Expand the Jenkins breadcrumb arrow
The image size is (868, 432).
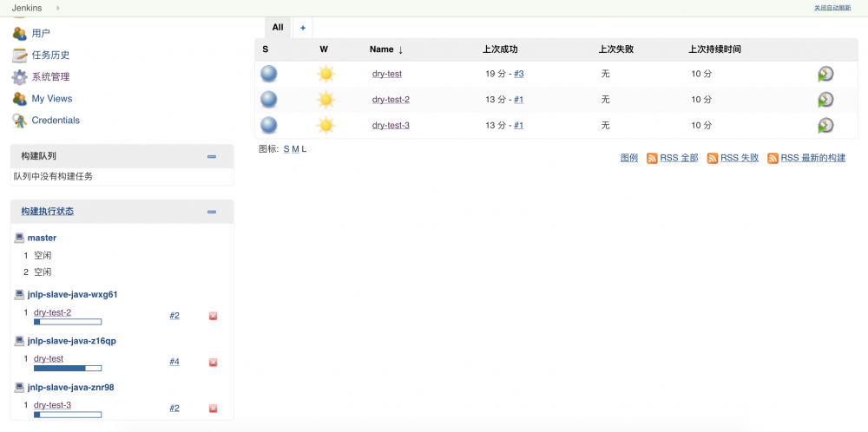click(x=59, y=9)
